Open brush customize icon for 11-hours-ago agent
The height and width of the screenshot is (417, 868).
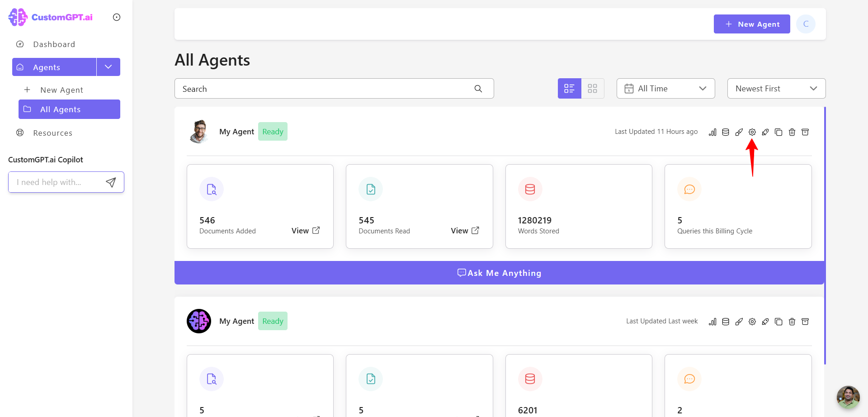[739, 132]
